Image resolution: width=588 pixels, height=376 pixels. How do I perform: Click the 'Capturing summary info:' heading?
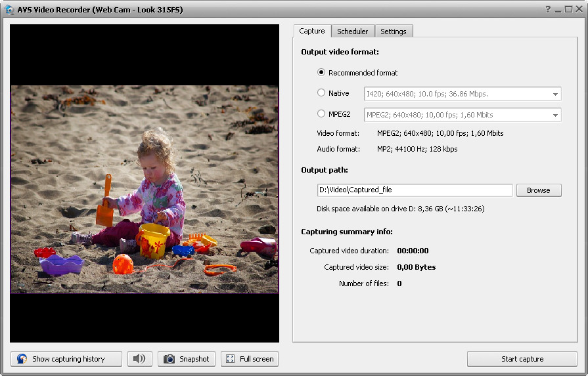point(347,232)
